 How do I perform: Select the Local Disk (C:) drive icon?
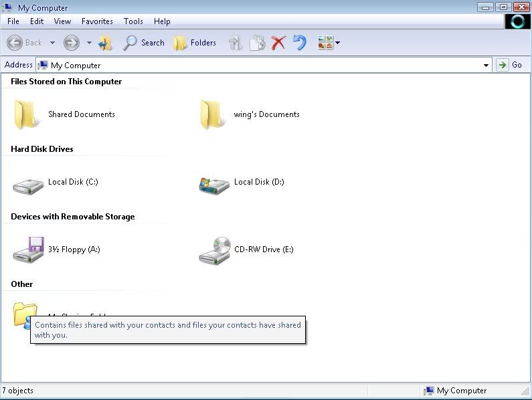click(x=28, y=184)
